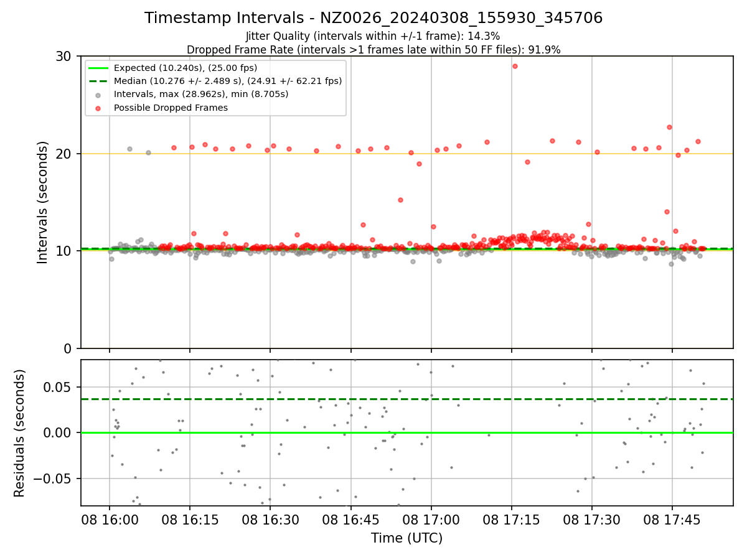The image size is (747, 560).
Task: Click the x-axis tick label '08 16:45'
Action: pos(351,520)
